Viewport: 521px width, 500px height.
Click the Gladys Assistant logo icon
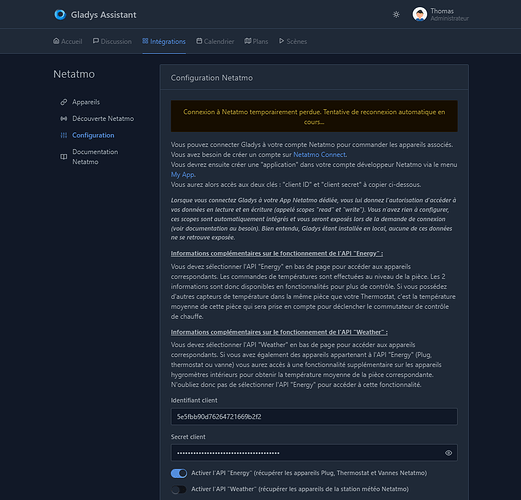click(60, 15)
